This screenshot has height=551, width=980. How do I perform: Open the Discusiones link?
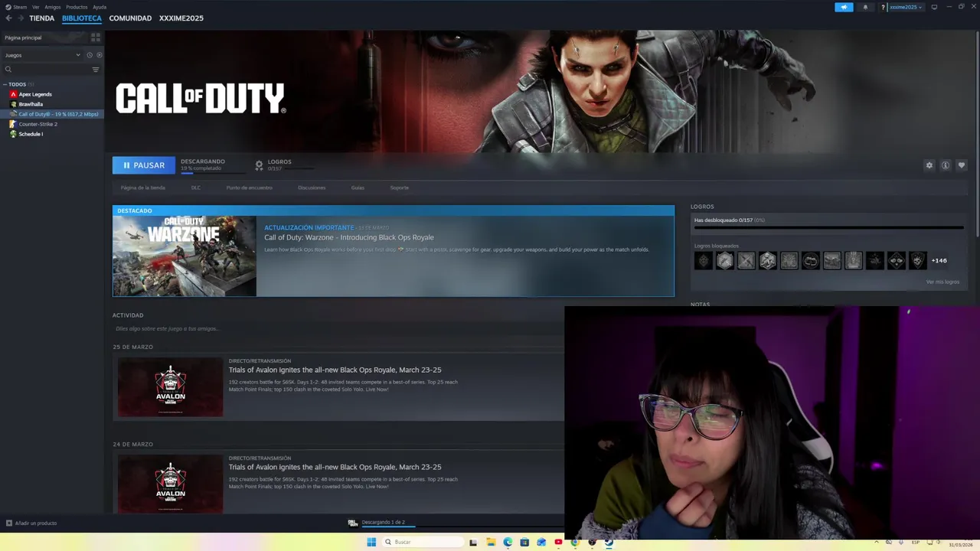pos(312,187)
